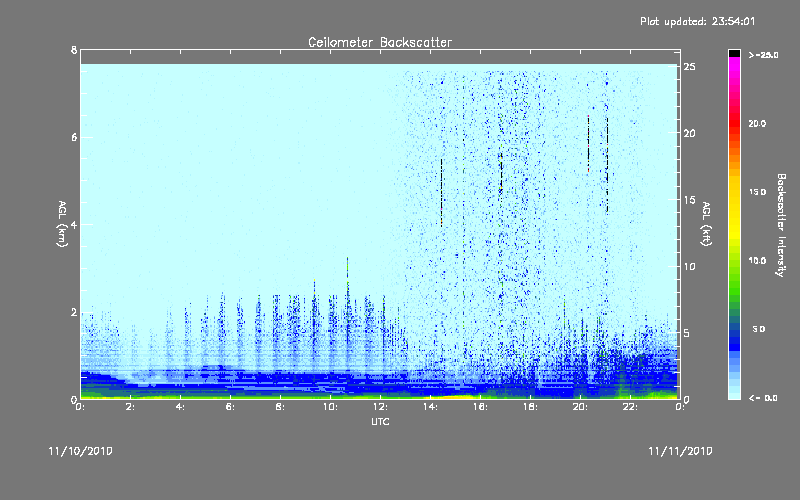Click the start date '11/10/2010'

click(81, 451)
